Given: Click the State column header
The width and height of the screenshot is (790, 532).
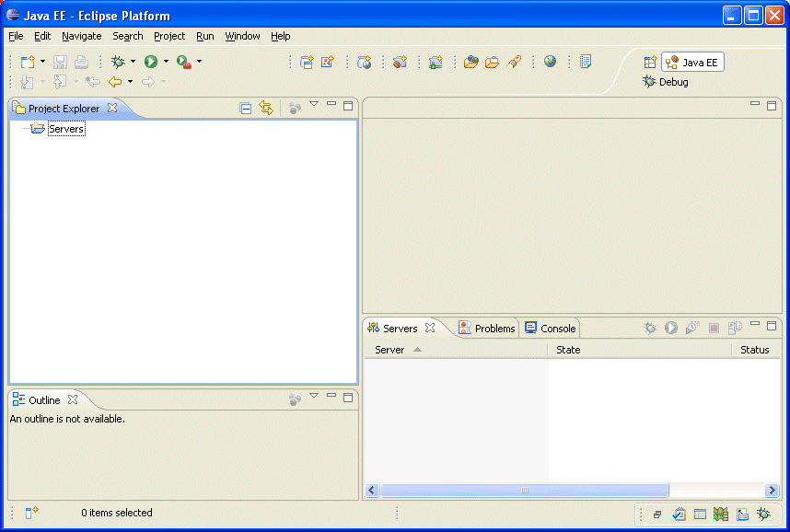Looking at the screenshot, I should tap(639, 350).
